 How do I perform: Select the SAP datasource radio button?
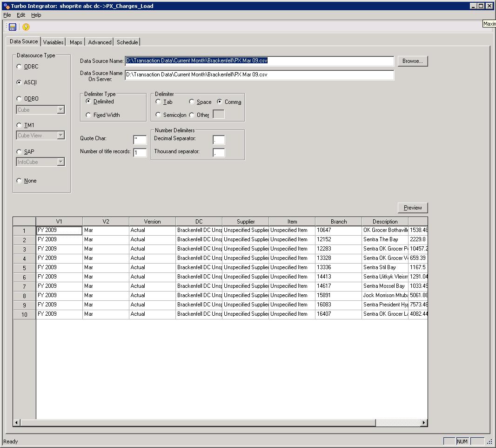[x=19, y=152]
